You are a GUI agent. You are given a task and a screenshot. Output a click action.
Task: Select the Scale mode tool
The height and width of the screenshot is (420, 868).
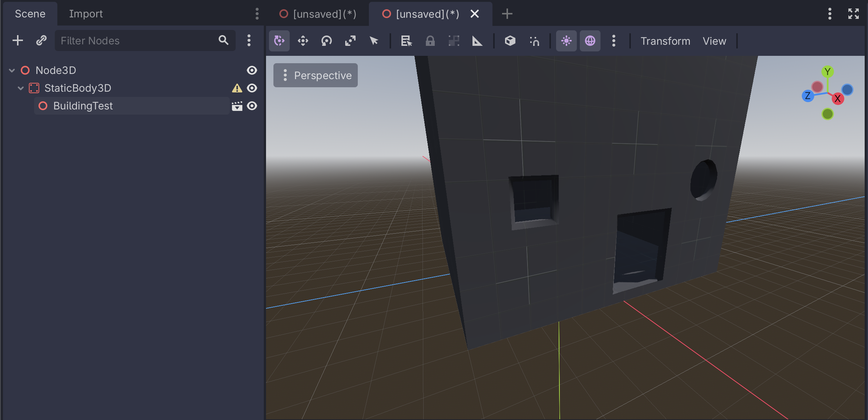click(x=350, y=41)
